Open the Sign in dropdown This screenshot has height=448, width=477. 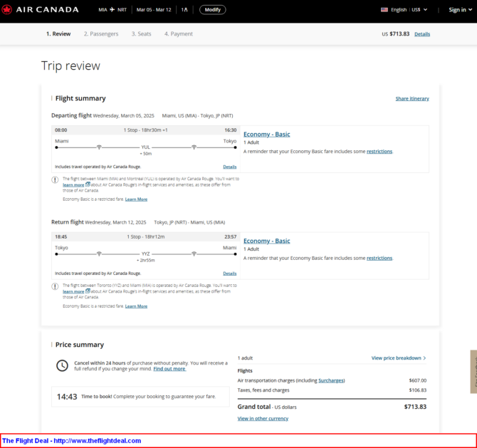(460, 10)
